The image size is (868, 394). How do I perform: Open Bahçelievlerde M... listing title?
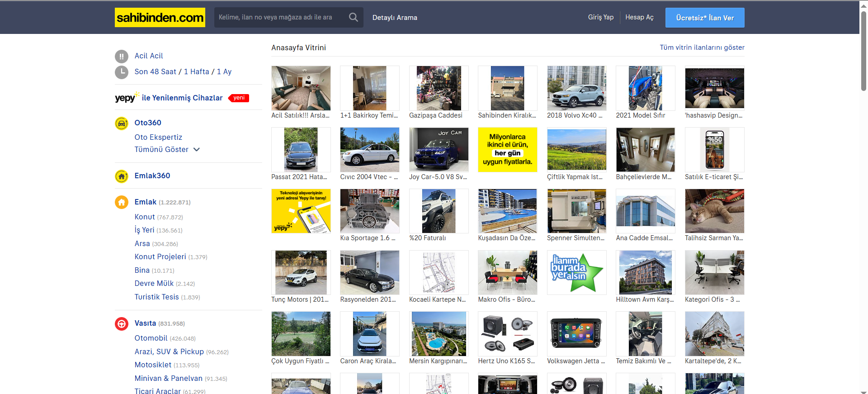click(x=644, y=177)
